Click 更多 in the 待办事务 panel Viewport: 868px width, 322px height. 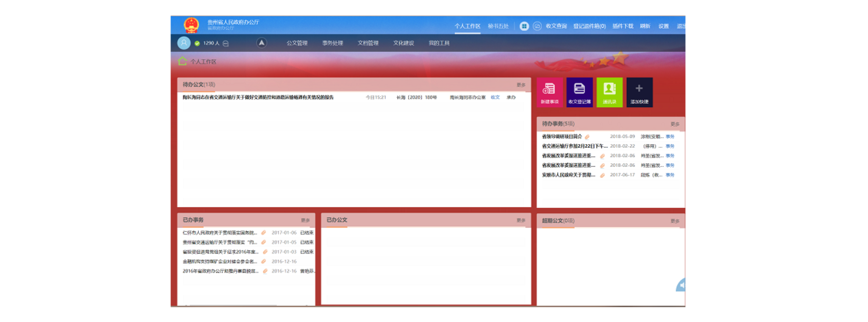tap(675, 124)
